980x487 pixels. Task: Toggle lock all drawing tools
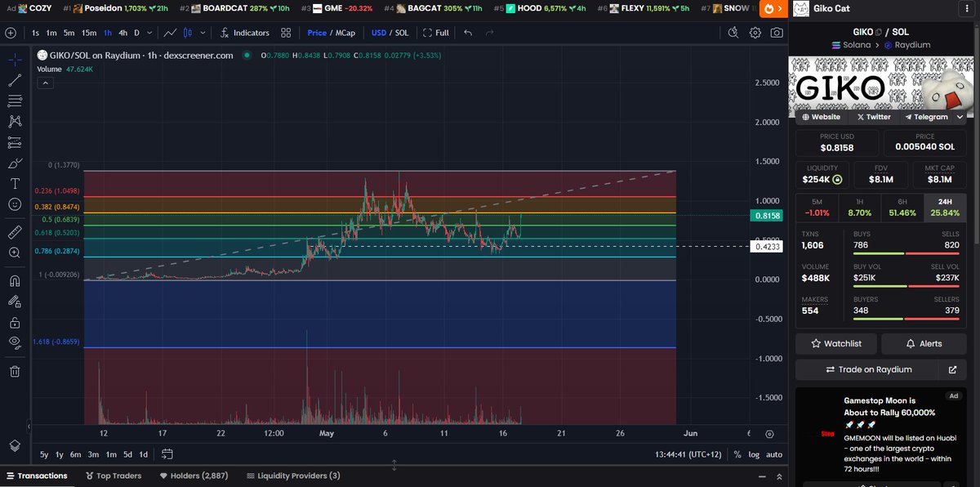coord(15,323)
